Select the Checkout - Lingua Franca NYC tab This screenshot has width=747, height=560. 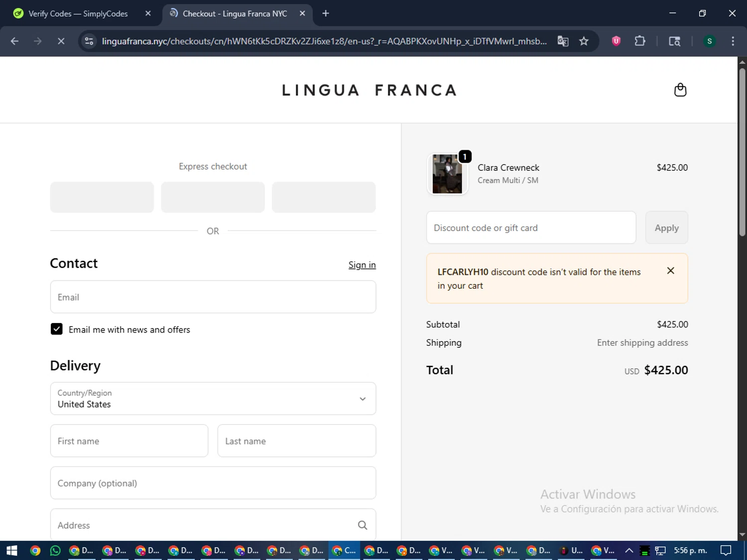pyautogui.click(x=235, y=13)
